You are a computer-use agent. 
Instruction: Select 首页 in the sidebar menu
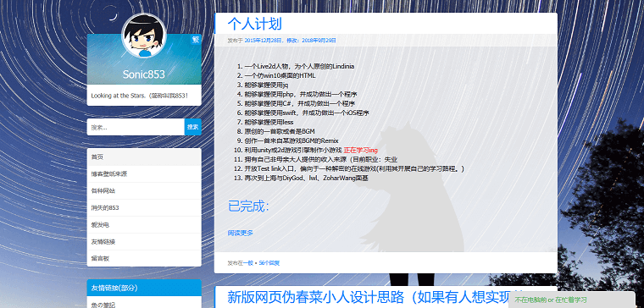pyautogui.click(x=144, y=157)
